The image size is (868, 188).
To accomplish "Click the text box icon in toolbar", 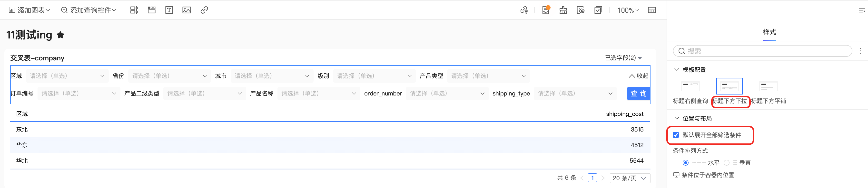I will click(169, 10).
